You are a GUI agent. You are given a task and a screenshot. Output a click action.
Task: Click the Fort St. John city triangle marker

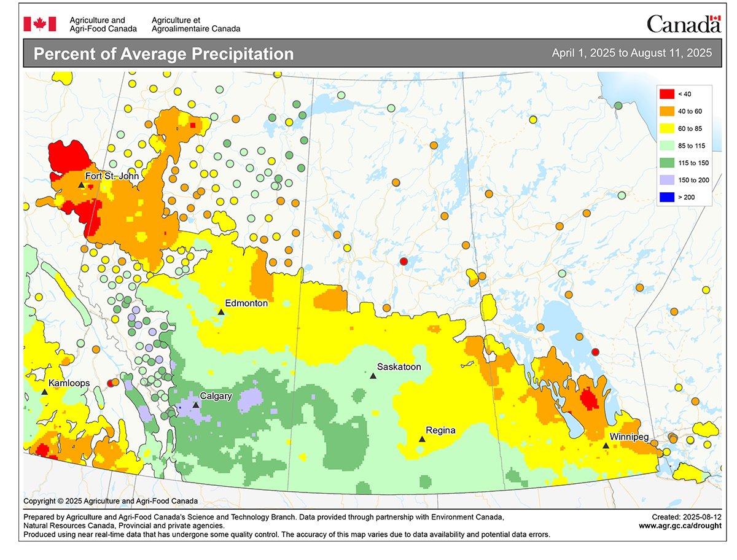(81, 185)
